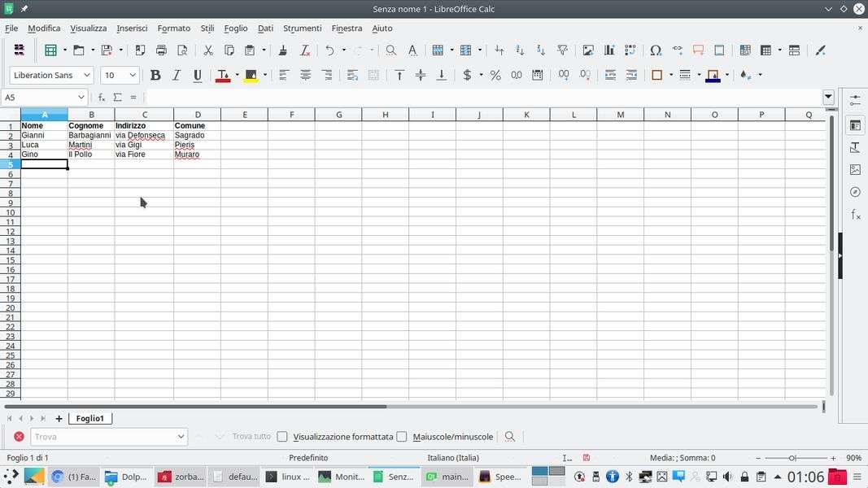Viewport: 868px width, 488px height.
Task: Open undo history dropdown arrow
Action: pos(344,50)
